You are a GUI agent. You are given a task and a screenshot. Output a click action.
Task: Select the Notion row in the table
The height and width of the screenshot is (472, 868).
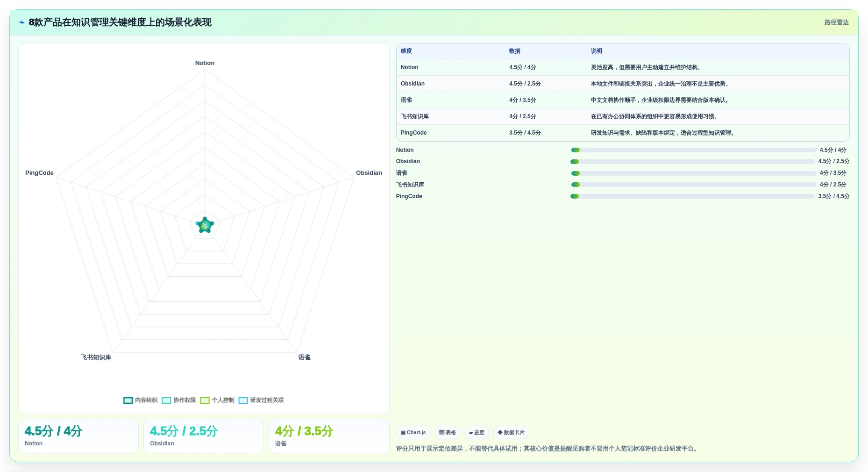pos(623,67)
